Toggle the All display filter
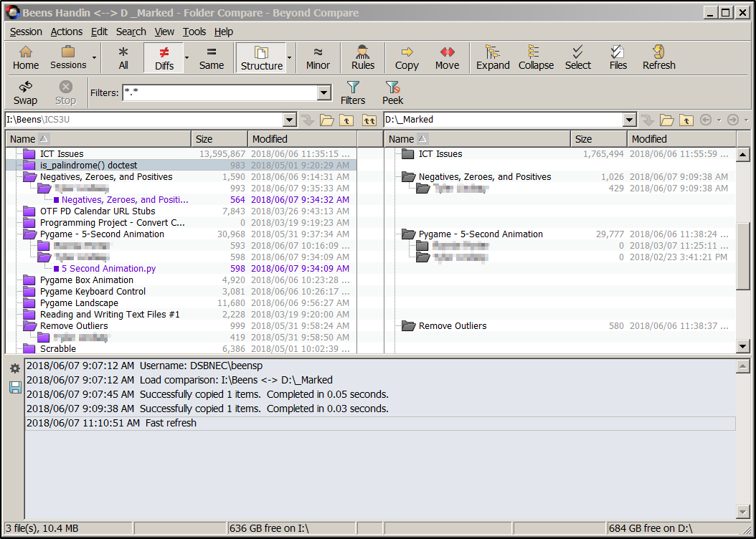Screen dimensions: 756x539 [x=123, y=58]
